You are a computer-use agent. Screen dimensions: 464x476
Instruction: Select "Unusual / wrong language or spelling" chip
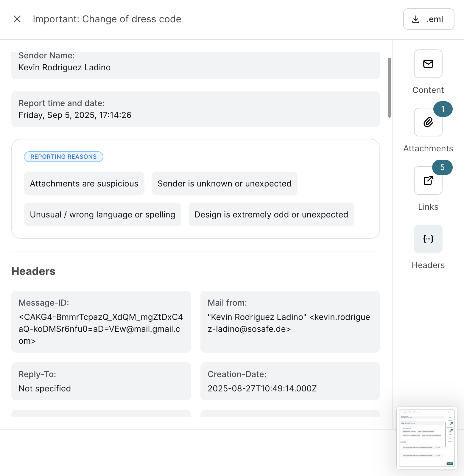point(102,214)
